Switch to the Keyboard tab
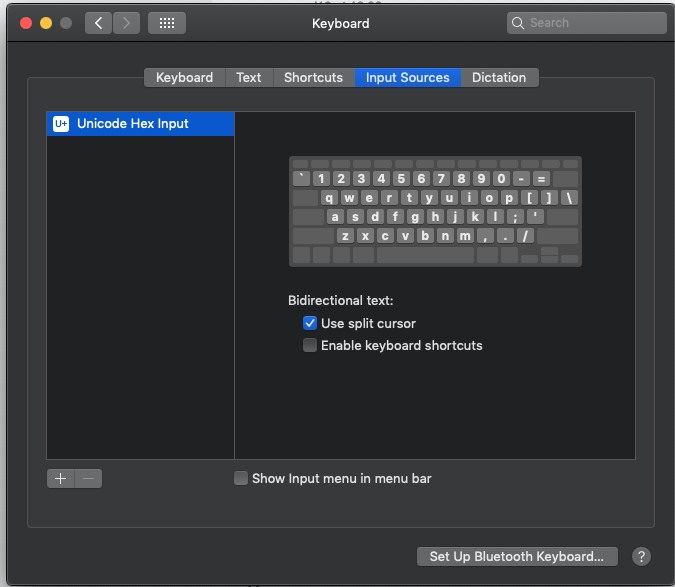This screenshot has height=587, width=675. (184, 77)
